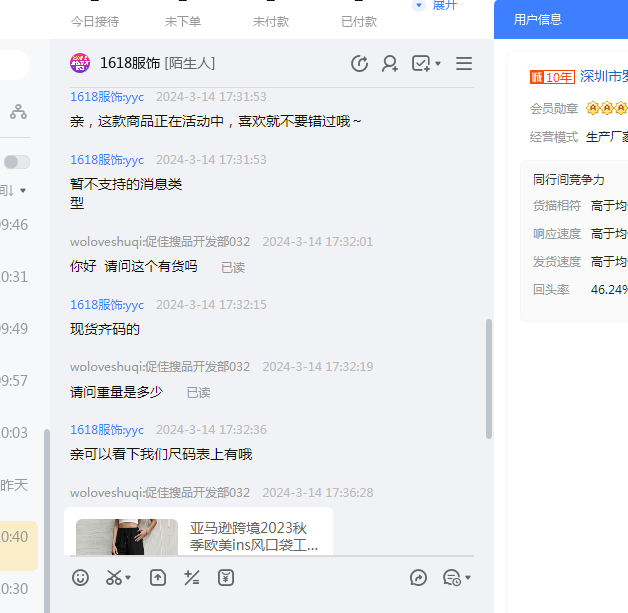
Task: Open the chat history dropdown in bottom toolbar
Action: point(467,578)
